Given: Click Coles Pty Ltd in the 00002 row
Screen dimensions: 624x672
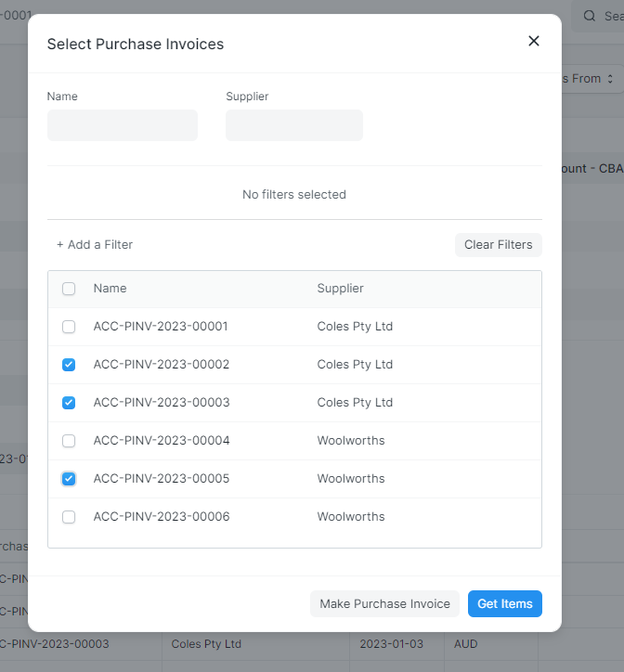Looking at the screenshot, I should coord(355,365).
